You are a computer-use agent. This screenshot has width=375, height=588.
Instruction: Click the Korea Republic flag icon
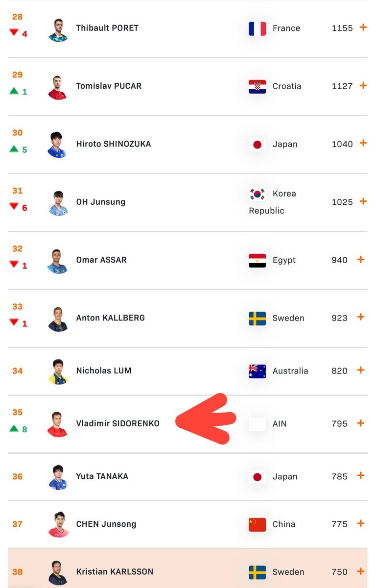[x=257, y=194]
